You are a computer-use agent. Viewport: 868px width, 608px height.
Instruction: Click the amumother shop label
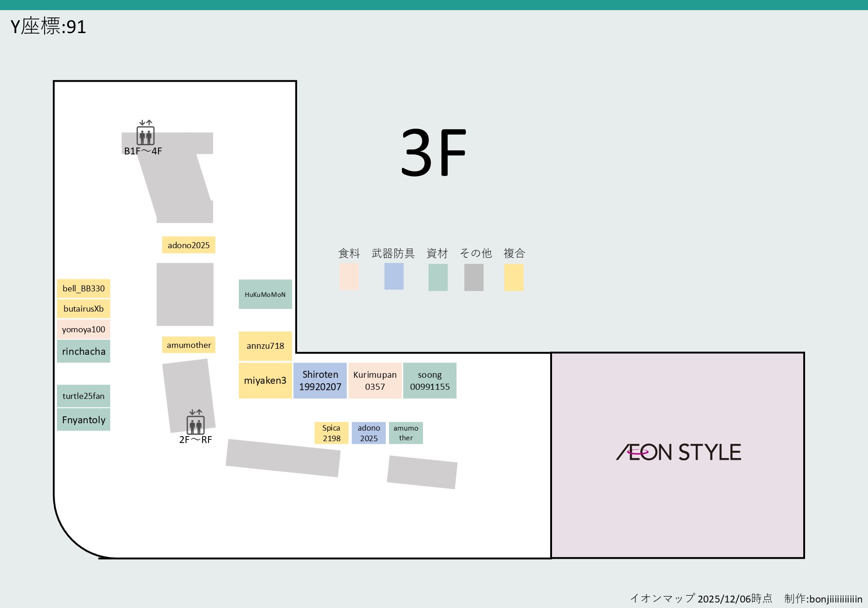coord(188,345)
